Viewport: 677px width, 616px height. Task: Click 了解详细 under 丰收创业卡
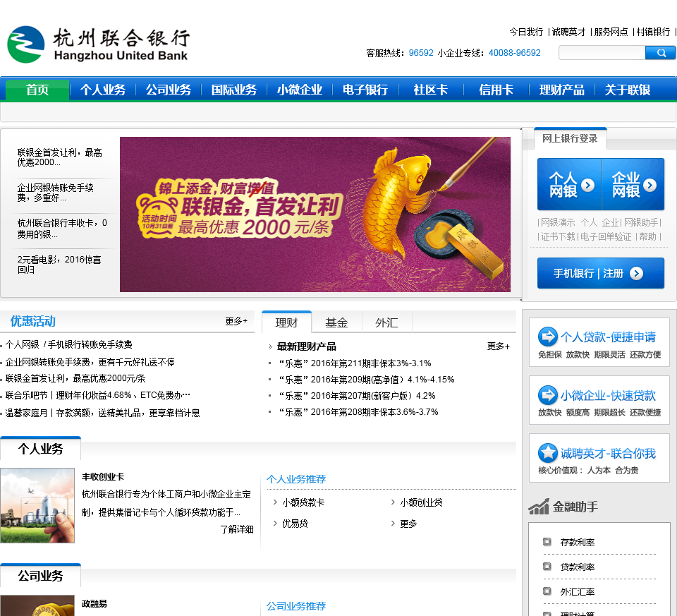pos(237,529)
